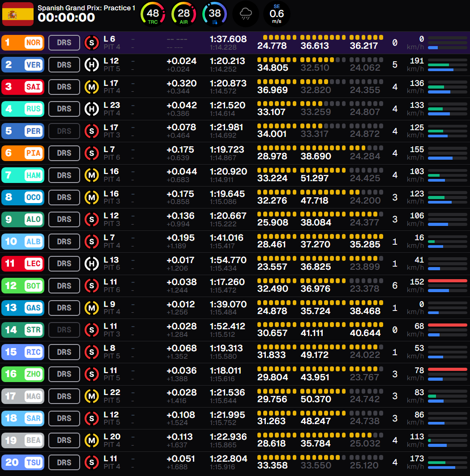
Task: Click VER's best lap time 1:14.252
Action: click(x=223, y=69)
